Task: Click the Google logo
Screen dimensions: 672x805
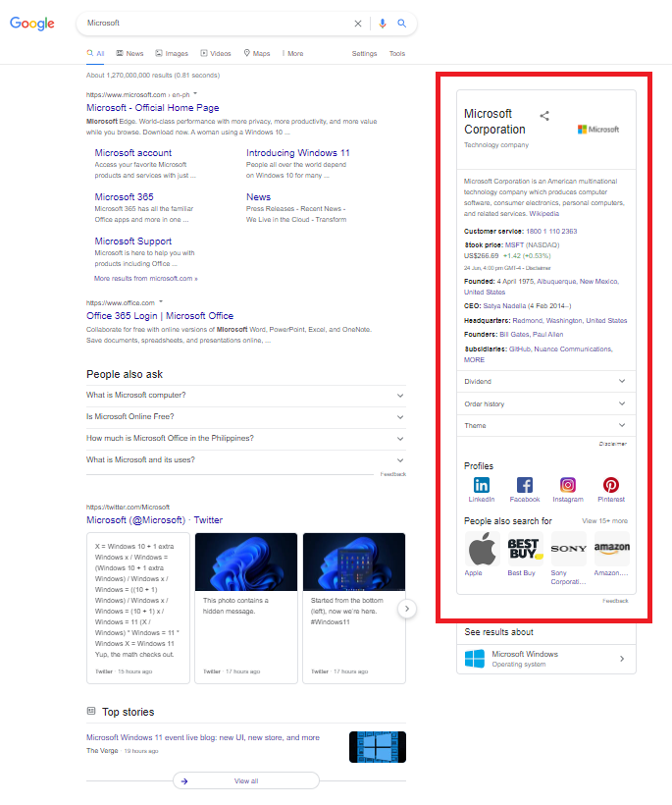Action: 32,24
